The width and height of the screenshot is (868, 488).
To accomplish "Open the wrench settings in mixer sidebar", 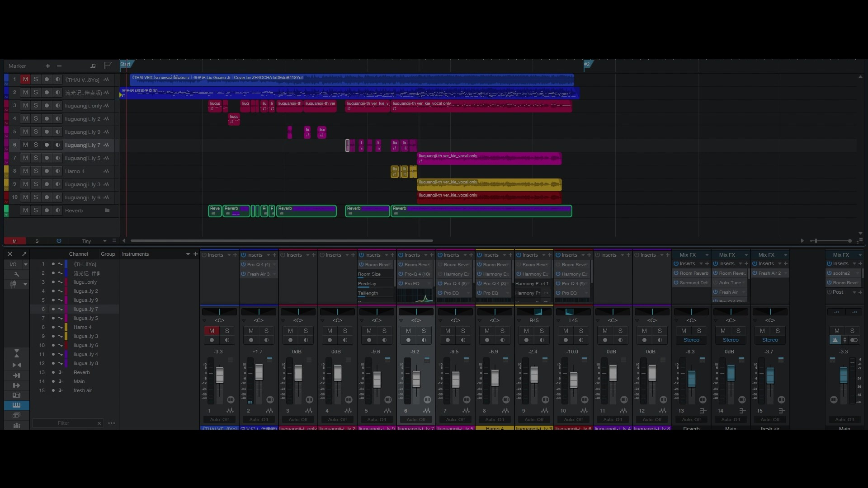I will 17,274.
